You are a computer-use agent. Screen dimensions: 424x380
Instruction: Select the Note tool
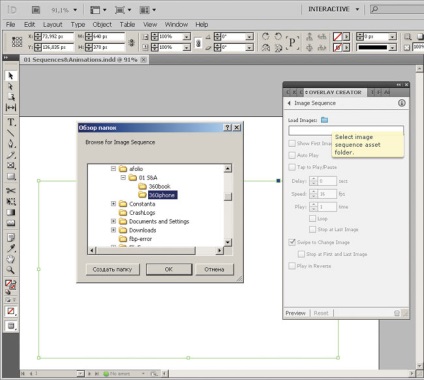pos(11,238)
